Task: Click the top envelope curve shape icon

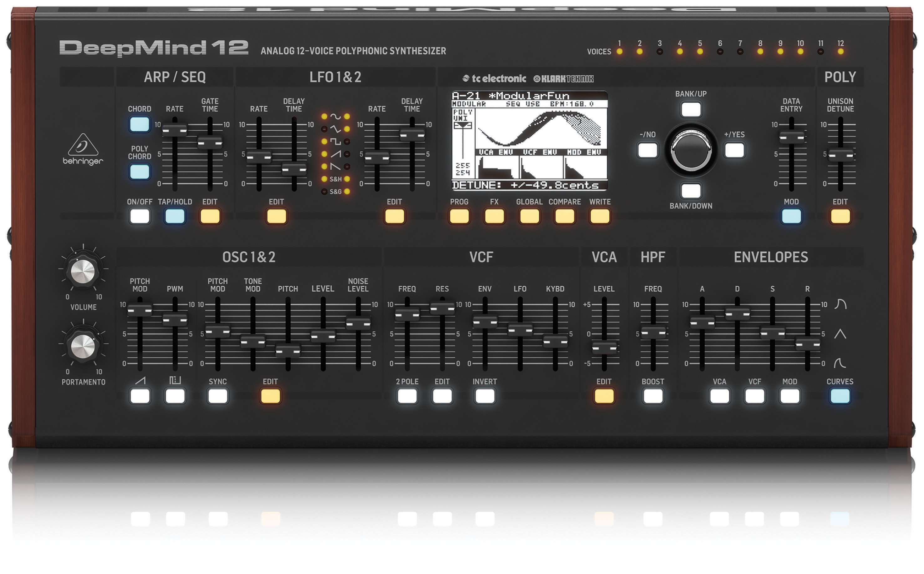Action: coord(840,304)
